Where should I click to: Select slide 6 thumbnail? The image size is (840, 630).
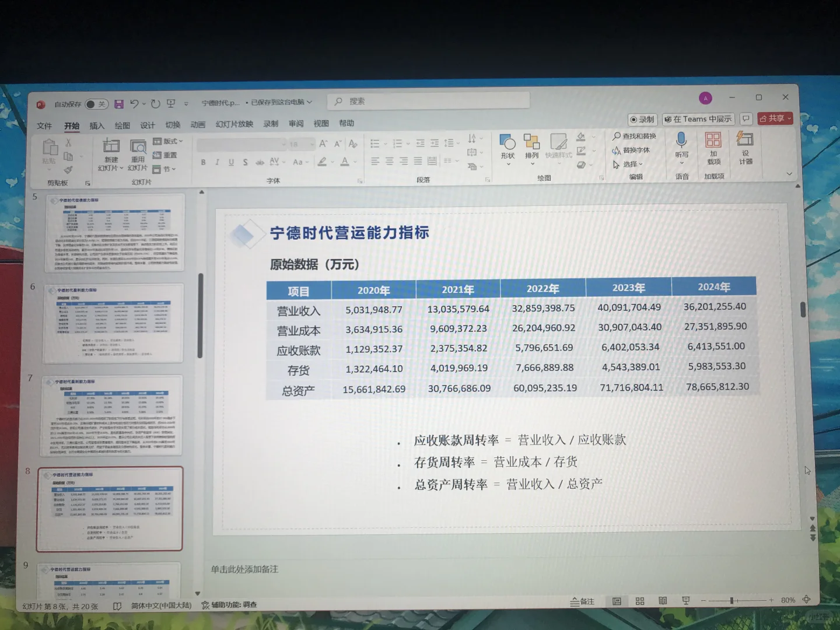point(113,323)
